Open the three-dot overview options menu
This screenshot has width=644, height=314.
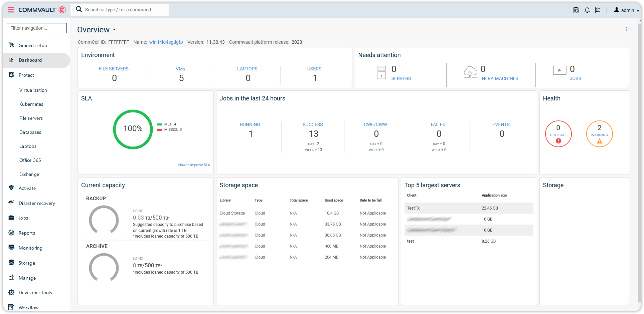point(627,29)
